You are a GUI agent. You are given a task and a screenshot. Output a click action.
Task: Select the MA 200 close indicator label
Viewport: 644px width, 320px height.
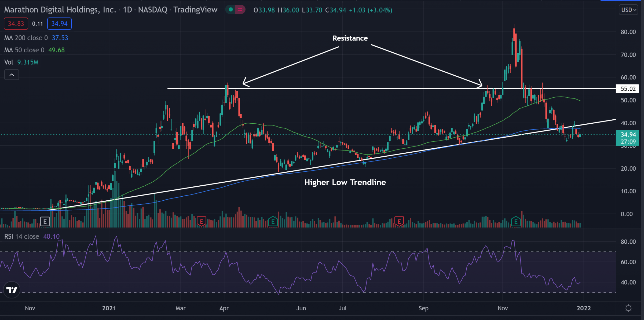point(26,38)
